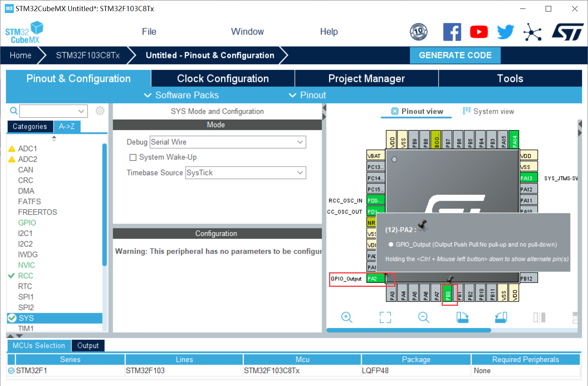This screenshot has height=386, width=588.
Task: Click the categories list vertical scrollbar
Action: [104, 204]
